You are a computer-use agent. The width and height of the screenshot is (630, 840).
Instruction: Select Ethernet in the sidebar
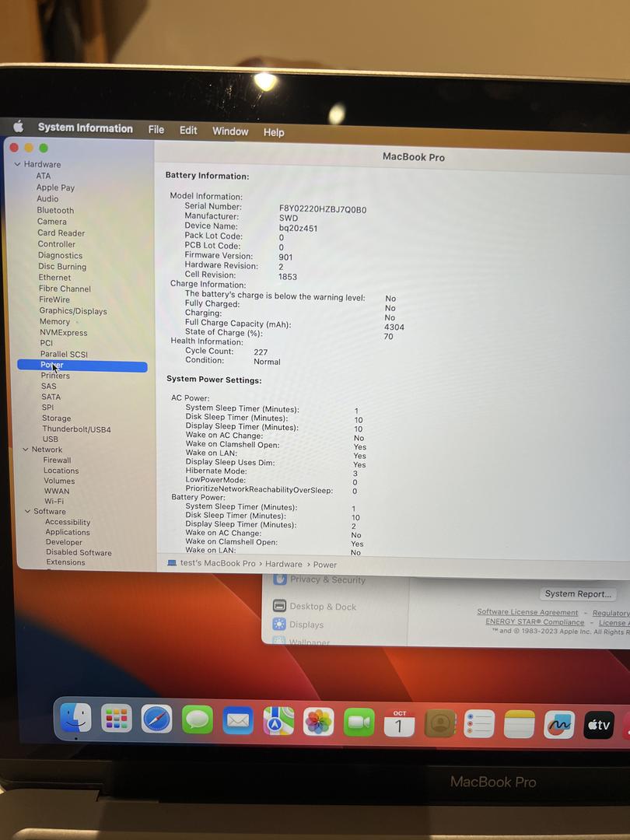54,278
